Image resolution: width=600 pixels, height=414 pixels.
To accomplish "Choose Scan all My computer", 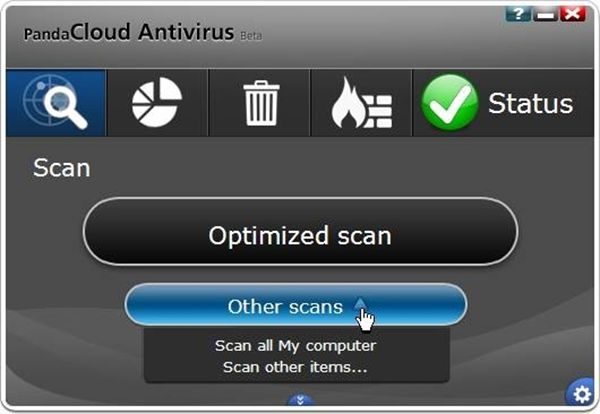I will click(x=295, y=346).
